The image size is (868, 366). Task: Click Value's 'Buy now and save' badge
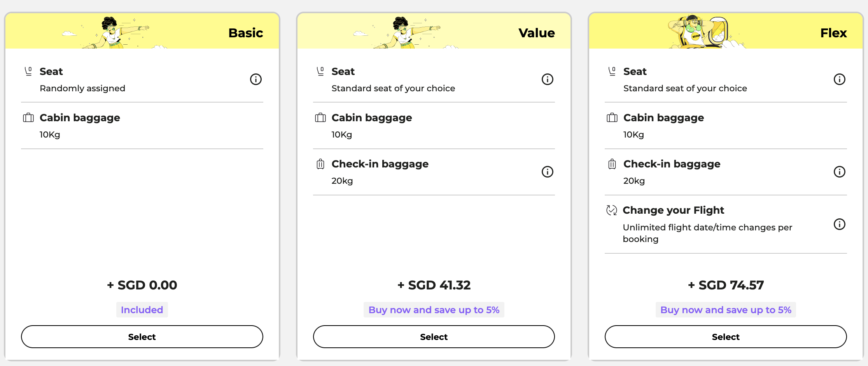point(434,310)
